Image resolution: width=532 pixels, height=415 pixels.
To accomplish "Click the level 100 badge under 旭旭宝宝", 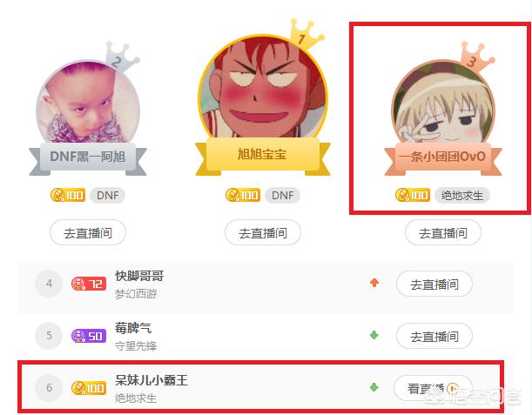I will click(x=243, y=195).
